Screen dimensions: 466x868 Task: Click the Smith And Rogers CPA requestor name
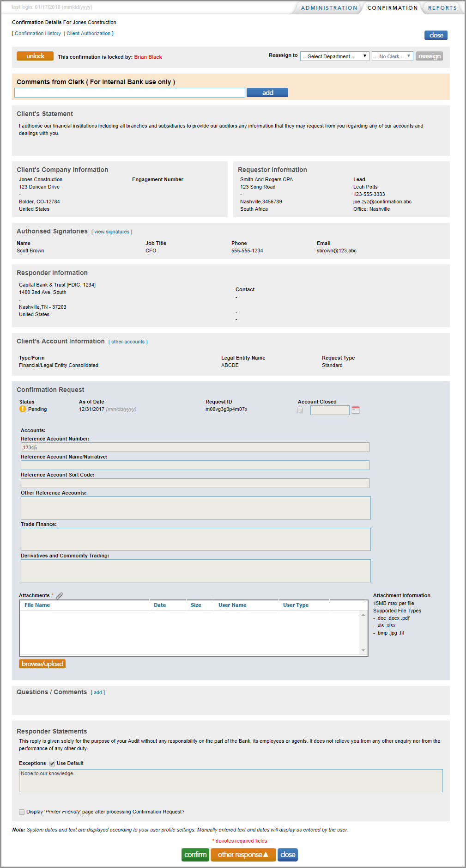pos(266,180)
